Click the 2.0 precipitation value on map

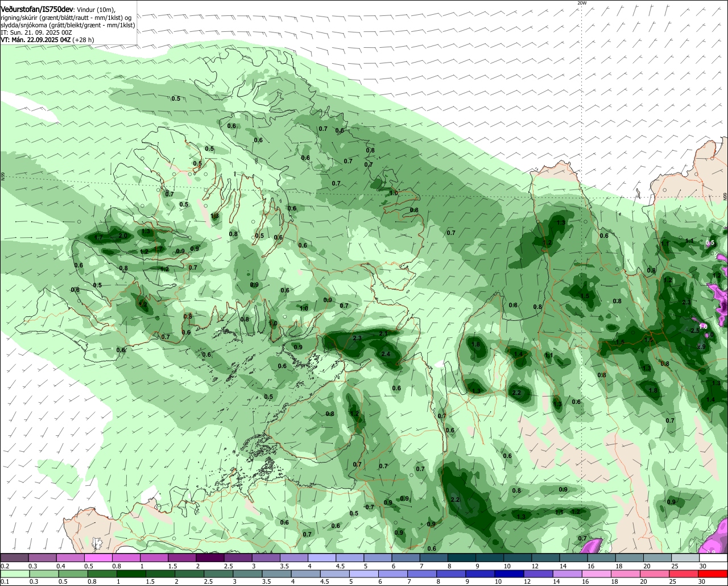pyautogui.click(x=123, y=236)
